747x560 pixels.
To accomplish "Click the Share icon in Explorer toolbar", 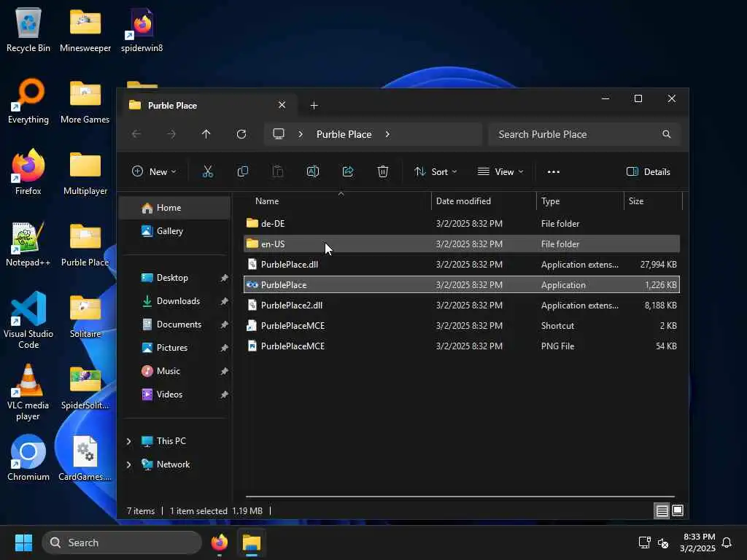I will (348, 172).
